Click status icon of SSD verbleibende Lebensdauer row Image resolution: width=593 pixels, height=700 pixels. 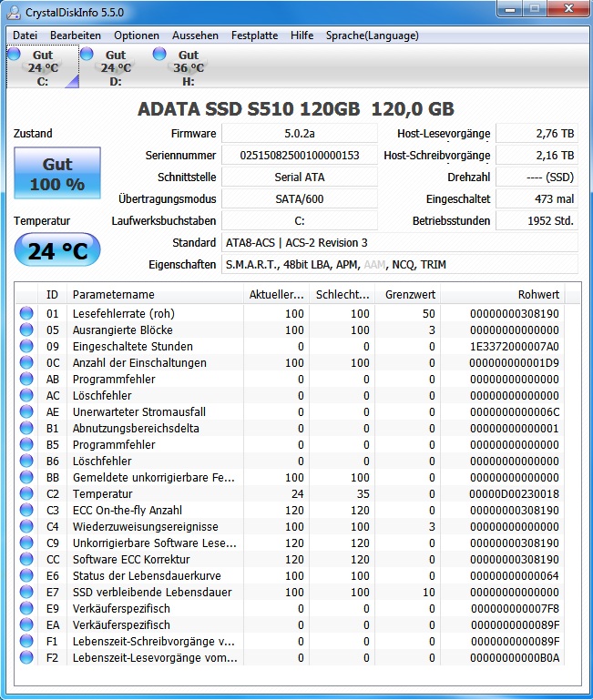point(26,592)
